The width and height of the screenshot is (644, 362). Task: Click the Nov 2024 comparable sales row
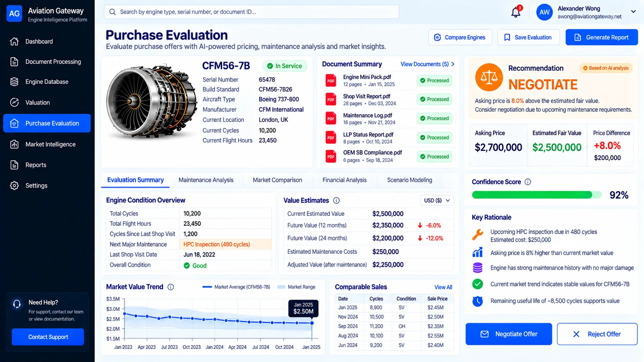394,317
